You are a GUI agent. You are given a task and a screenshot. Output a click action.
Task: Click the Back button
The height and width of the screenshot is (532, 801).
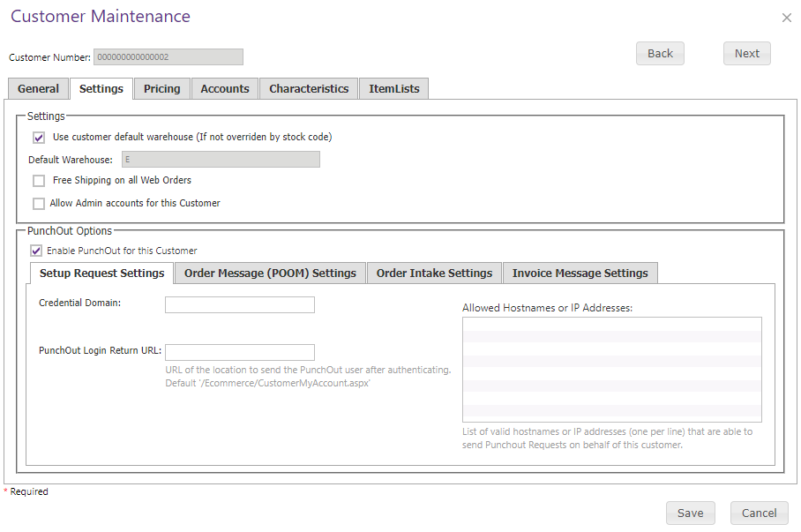click(x=660, y=54)
